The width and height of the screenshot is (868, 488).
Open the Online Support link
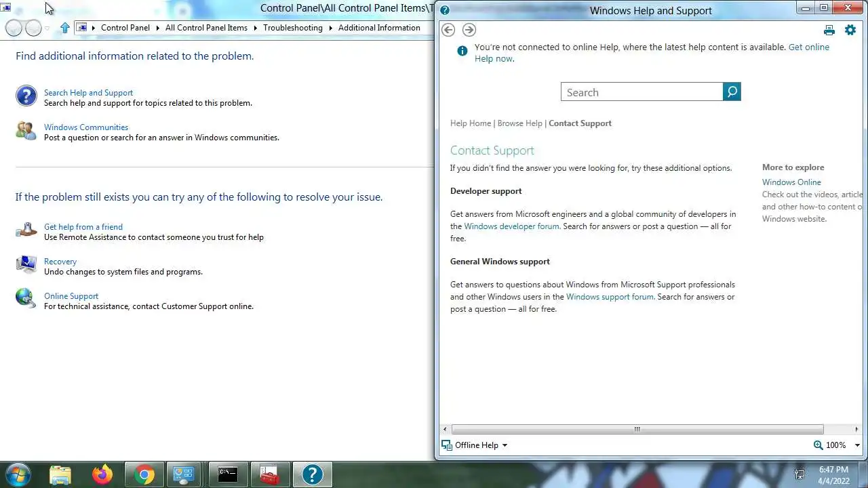point(71,296)
